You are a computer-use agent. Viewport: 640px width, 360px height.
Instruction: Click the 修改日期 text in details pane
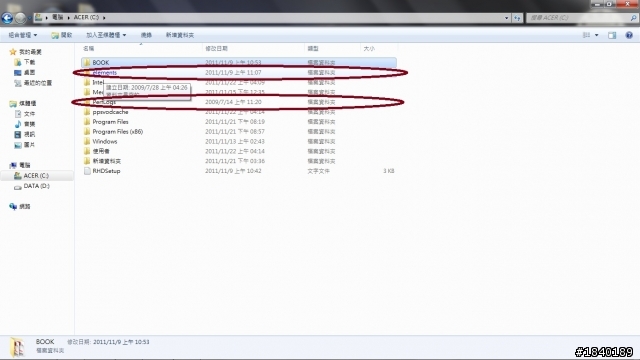[78, 342]
